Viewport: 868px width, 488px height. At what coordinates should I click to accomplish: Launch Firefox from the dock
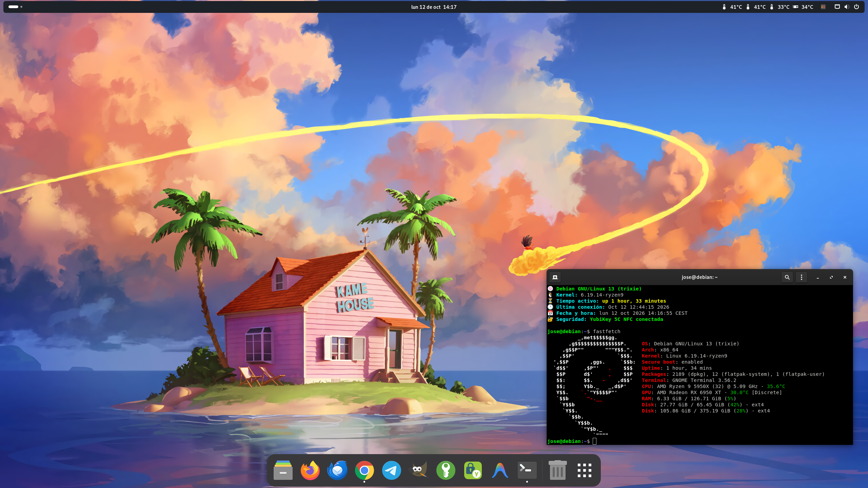pos(310,470)
